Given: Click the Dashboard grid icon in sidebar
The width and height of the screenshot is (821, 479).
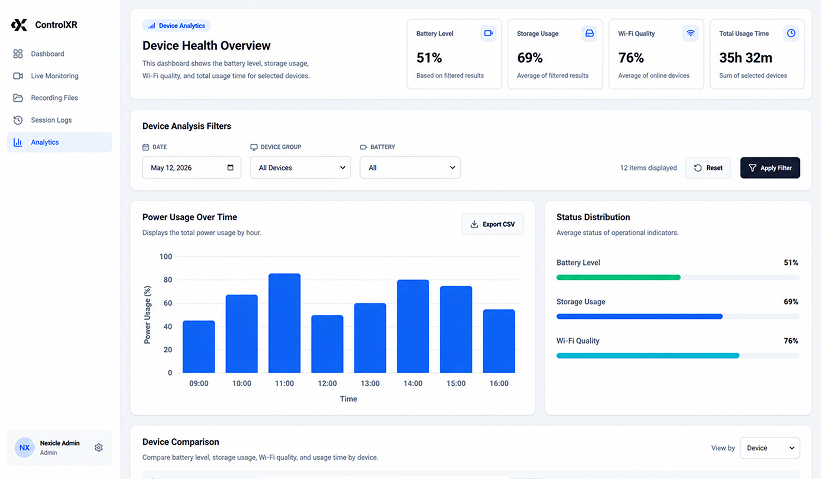Looking at the screenshot, I should (x=18, y=53).
